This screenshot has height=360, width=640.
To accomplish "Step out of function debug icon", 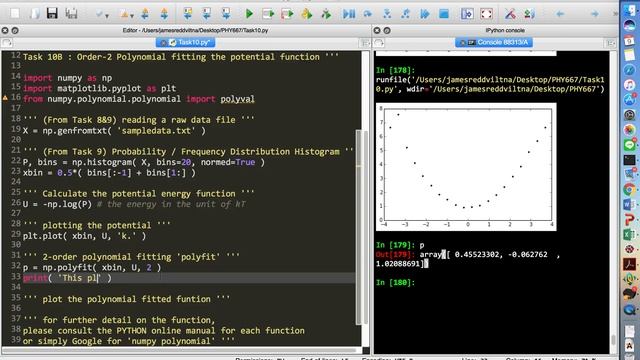I will click(405, 14).
